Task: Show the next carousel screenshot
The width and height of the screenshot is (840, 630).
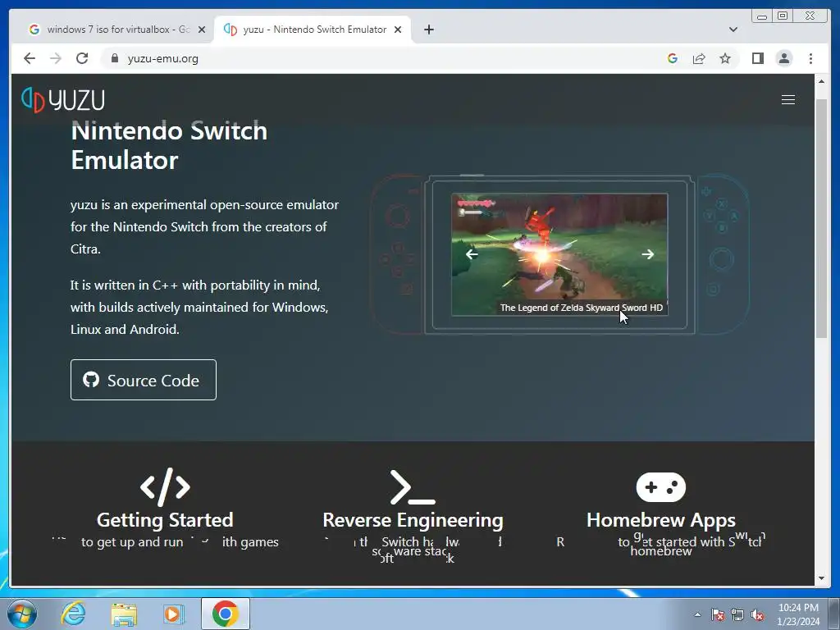Action: [648, 254]
